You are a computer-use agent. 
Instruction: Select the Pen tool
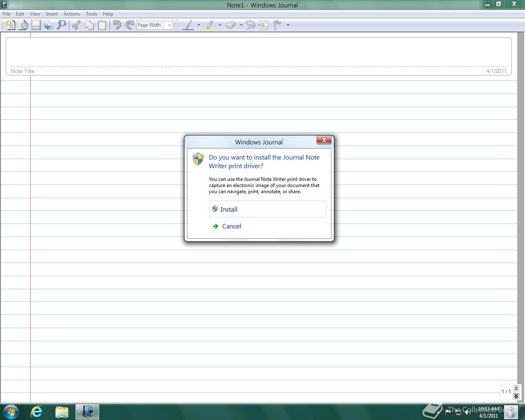point(188,25)
